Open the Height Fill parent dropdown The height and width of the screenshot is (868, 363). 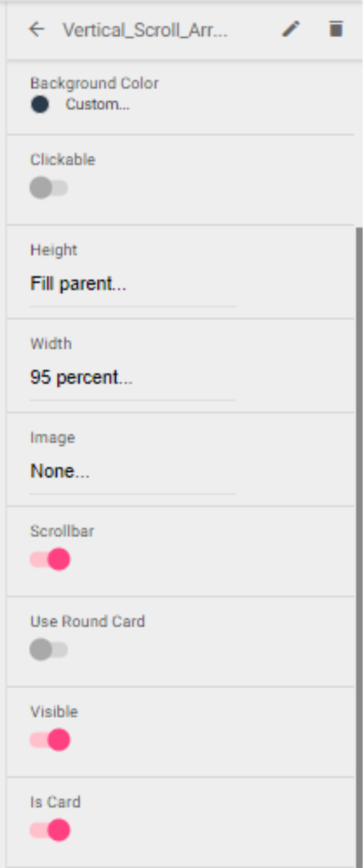point(78,284)
